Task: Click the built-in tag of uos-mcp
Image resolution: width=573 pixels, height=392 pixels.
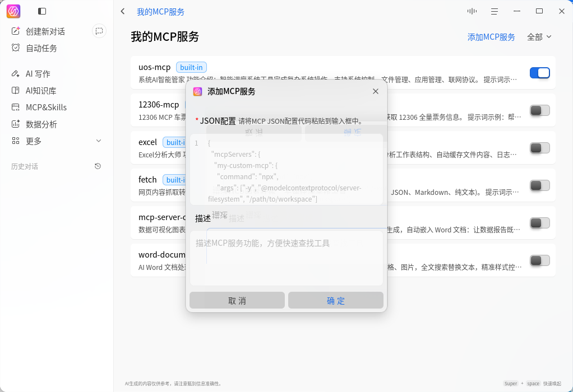Action: coord(192,67)
